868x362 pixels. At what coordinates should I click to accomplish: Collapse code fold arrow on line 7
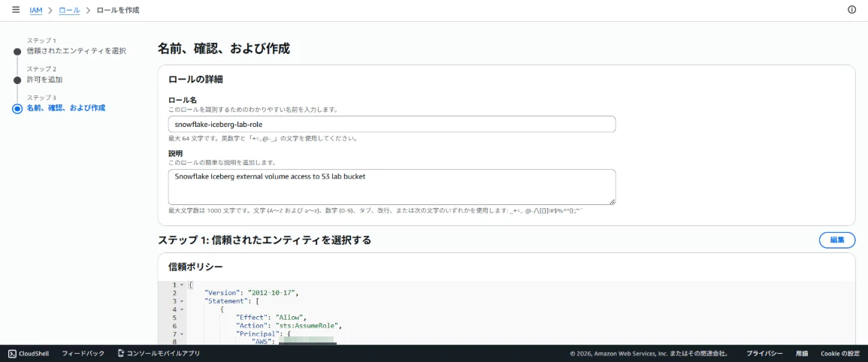[x=182, y=334]
